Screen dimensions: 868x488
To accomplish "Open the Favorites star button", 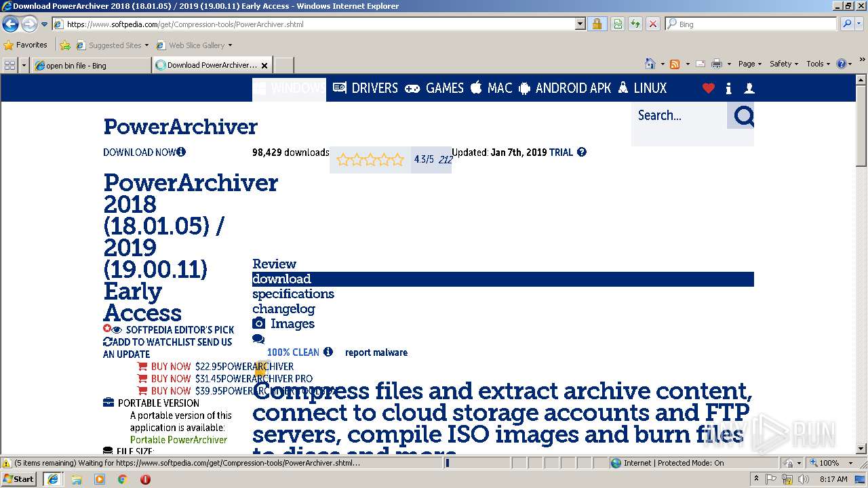I will (x=25, y=45).
